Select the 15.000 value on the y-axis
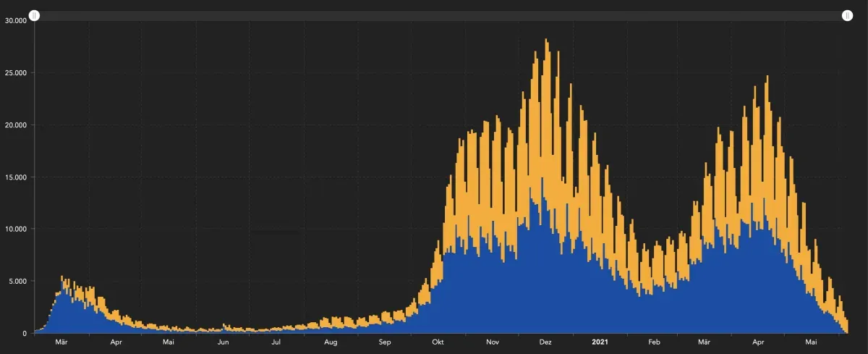Viewport: 868px width, 354px height. tap(15, 177)
